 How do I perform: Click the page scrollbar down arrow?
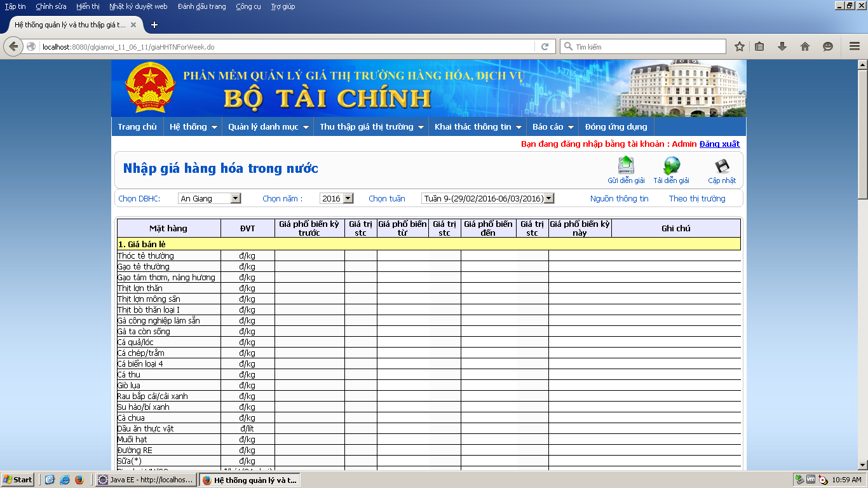pyautogui.click(x=862, y=465)
